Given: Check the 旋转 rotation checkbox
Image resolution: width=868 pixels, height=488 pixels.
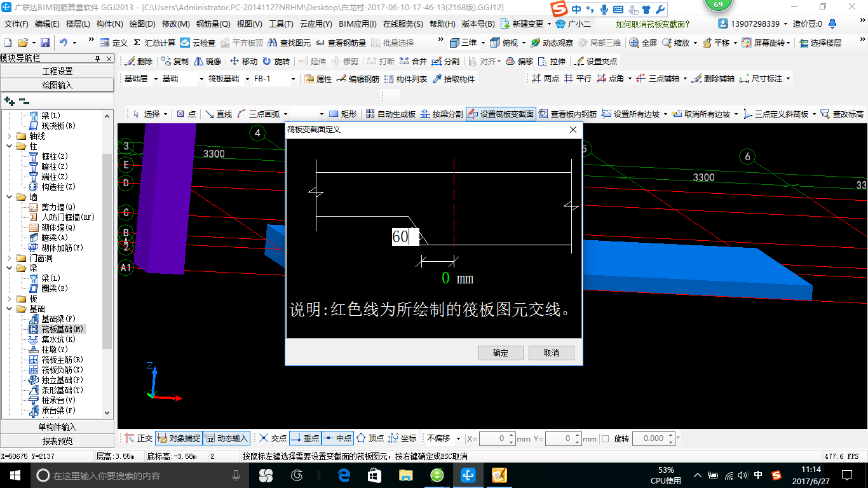Looking at the screenshot, I should click(605, 438).
